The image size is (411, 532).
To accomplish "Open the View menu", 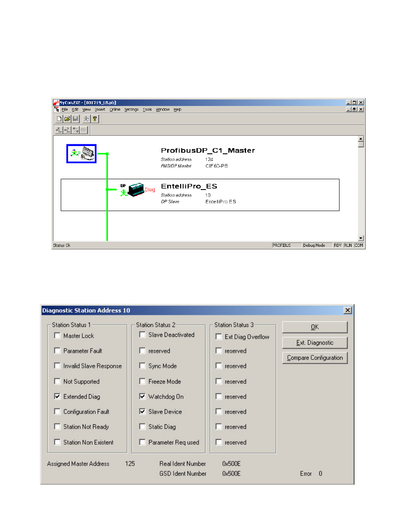I will pos(87,109).
